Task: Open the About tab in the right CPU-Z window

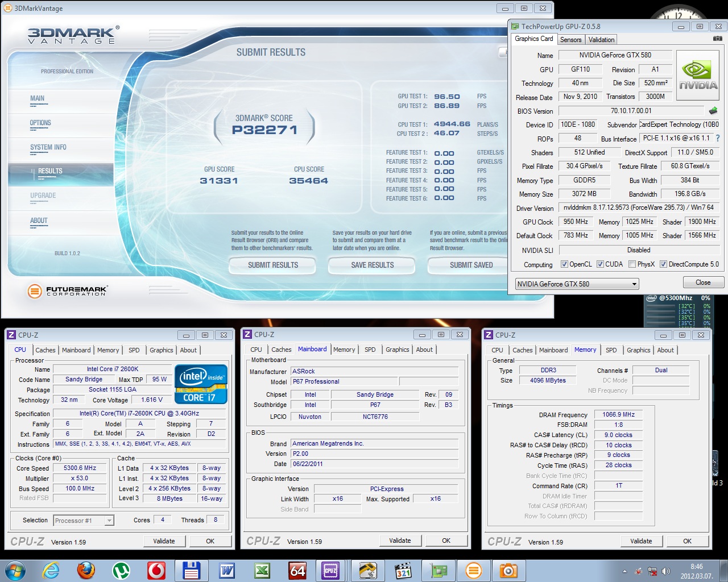Action: pyautogui.click(x=665, y=350)
